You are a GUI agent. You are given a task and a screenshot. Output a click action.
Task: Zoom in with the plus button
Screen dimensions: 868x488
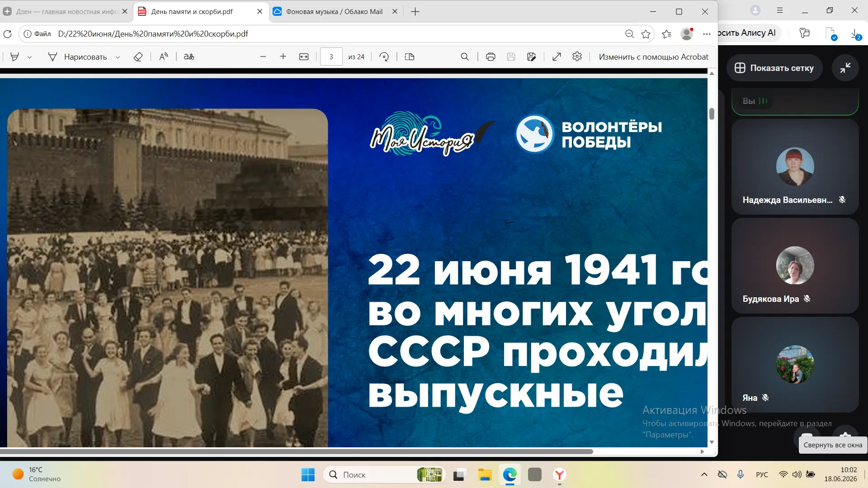(x=283, y=57)
